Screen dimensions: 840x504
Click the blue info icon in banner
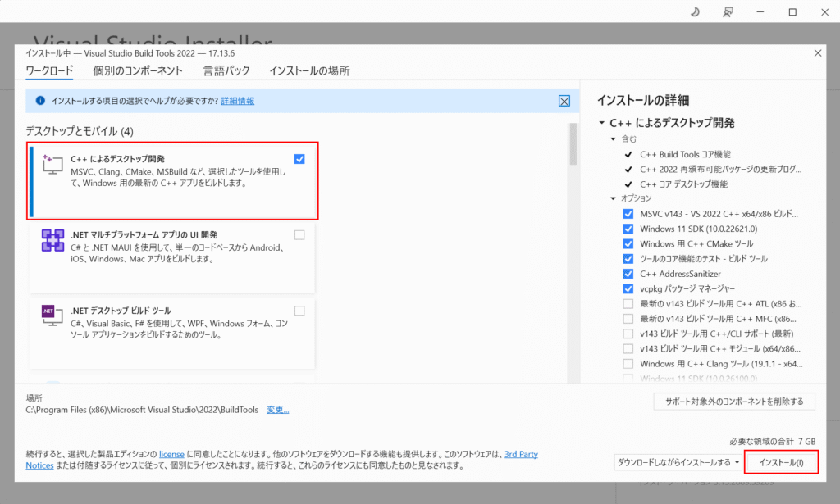(40, 101)
